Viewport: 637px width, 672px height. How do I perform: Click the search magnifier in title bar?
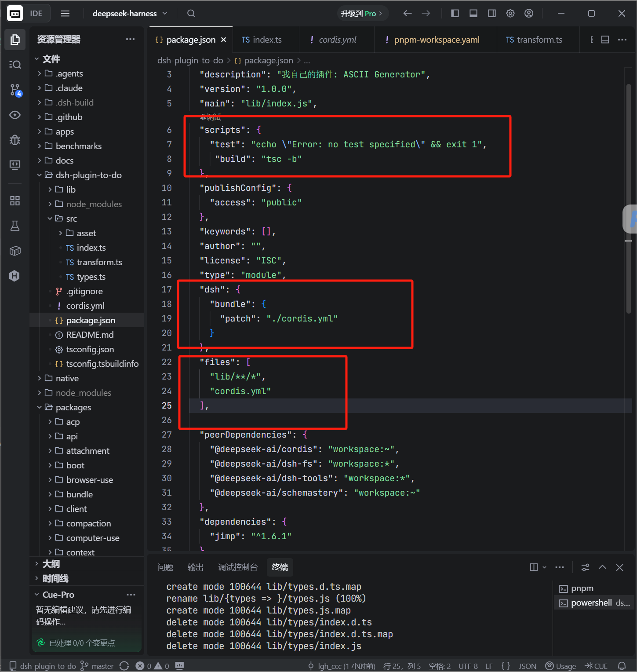pyautogui.click(x=191, y=14)
